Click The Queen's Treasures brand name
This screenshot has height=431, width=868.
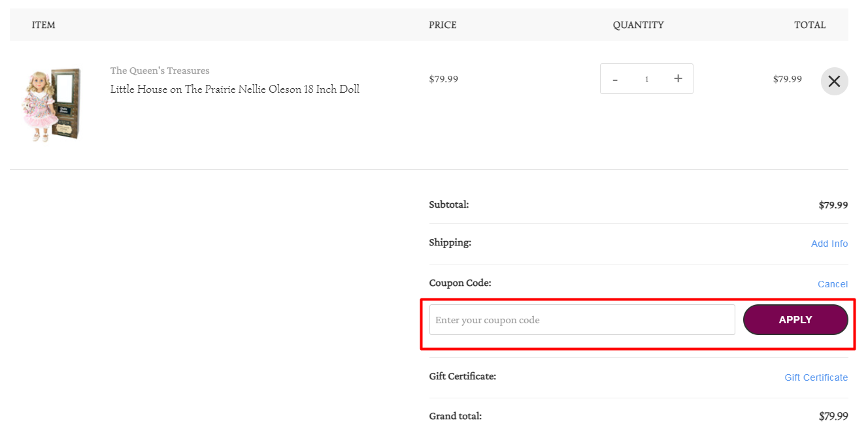(x=159, y=71)
